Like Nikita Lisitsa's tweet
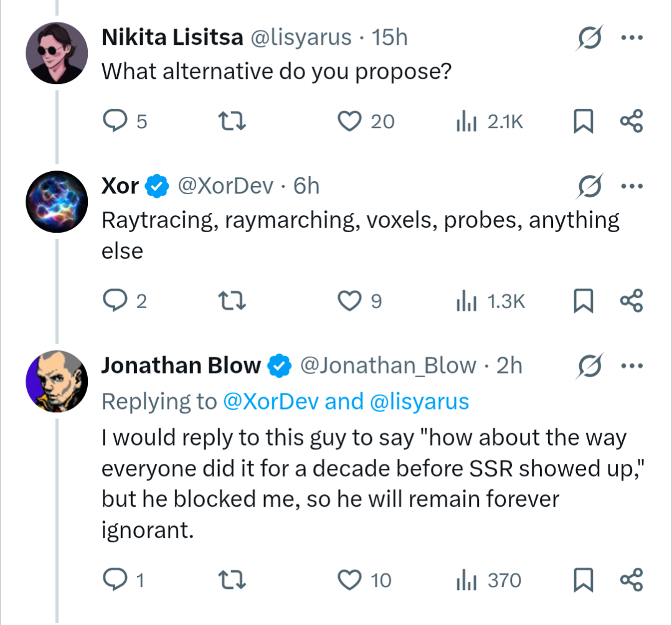Image resolution: width=672 pixels, height=625 pixels. pyautogui.click(x=349, y=121)
